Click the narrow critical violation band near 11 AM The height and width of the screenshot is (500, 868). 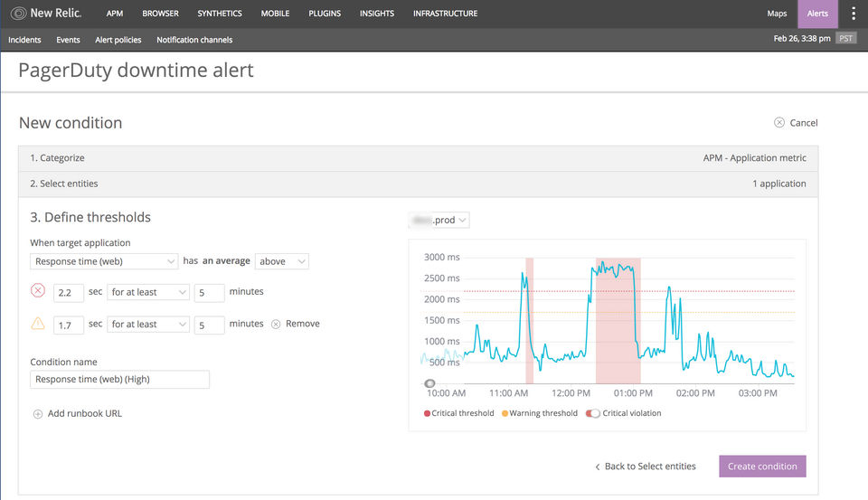pyautogui.click(x=529, y=321)
